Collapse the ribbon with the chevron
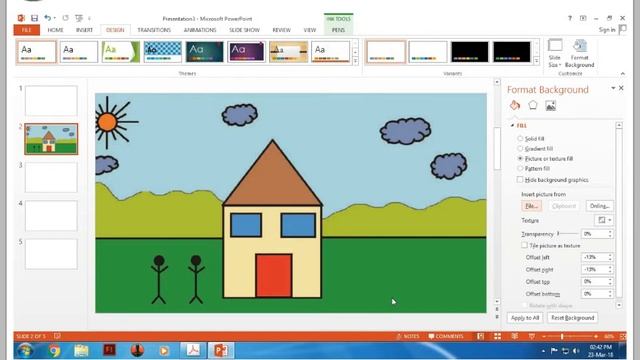The width and height of the screenshot is (640, 360). [622, 73]
